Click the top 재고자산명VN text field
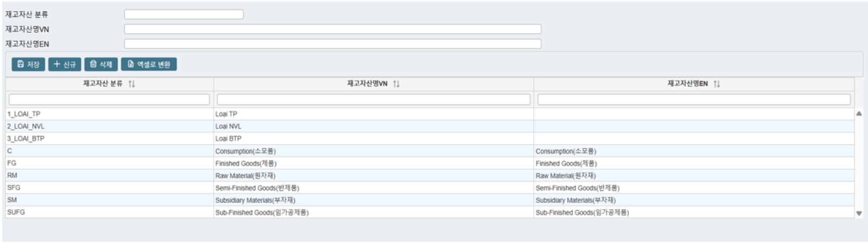This screenshot has height=243, width=868. [333, 29]
